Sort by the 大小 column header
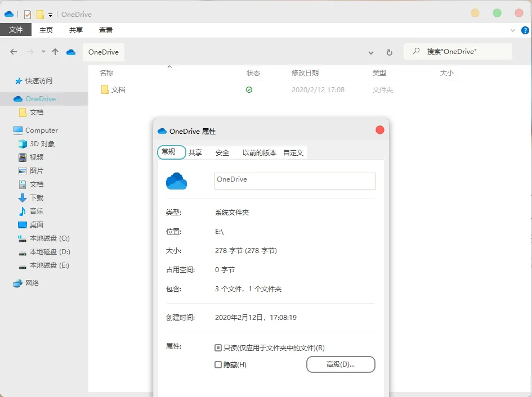 point(446,73)
